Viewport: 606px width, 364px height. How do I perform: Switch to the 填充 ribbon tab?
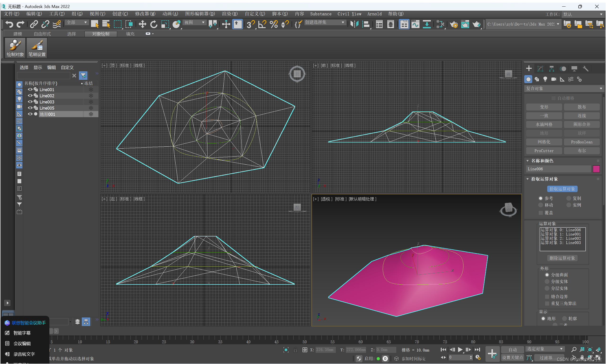click(x=130, y=34)
